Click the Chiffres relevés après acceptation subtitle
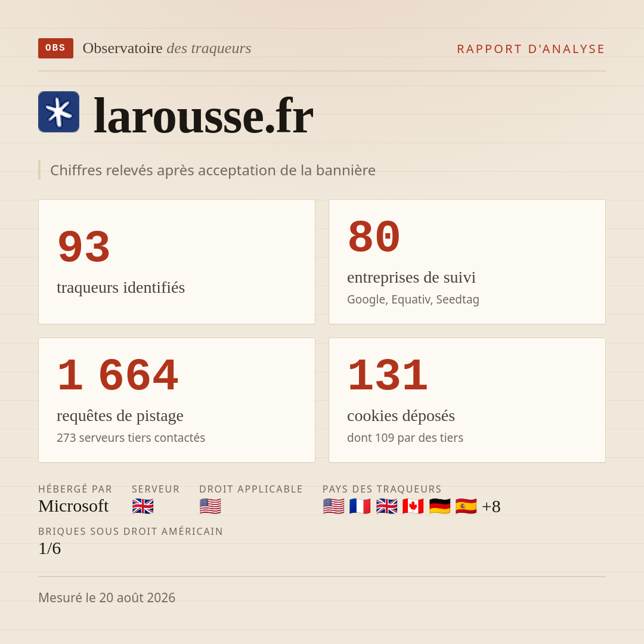 tap(213, 170)
